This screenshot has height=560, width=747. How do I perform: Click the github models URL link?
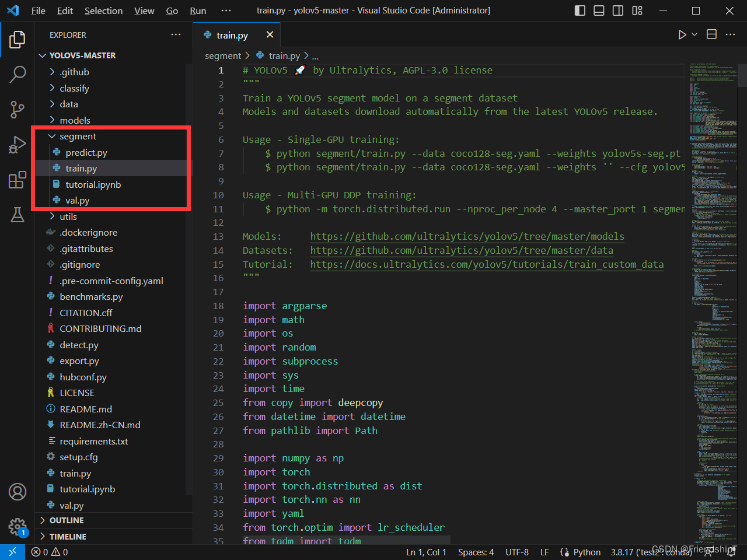click(467, 236)
